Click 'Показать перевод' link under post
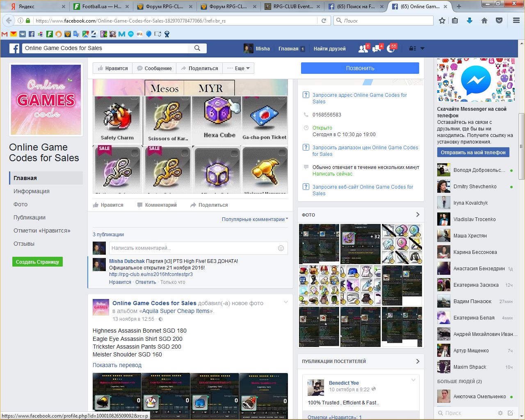 117,365
